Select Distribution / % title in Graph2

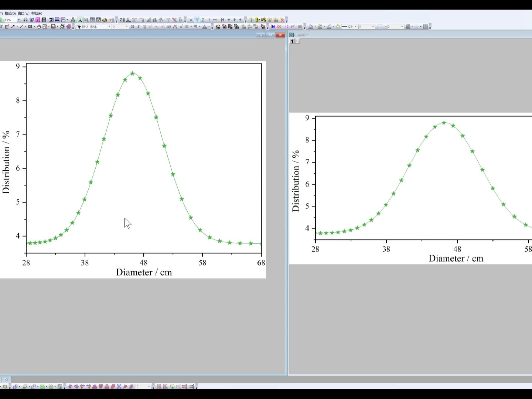296,181
